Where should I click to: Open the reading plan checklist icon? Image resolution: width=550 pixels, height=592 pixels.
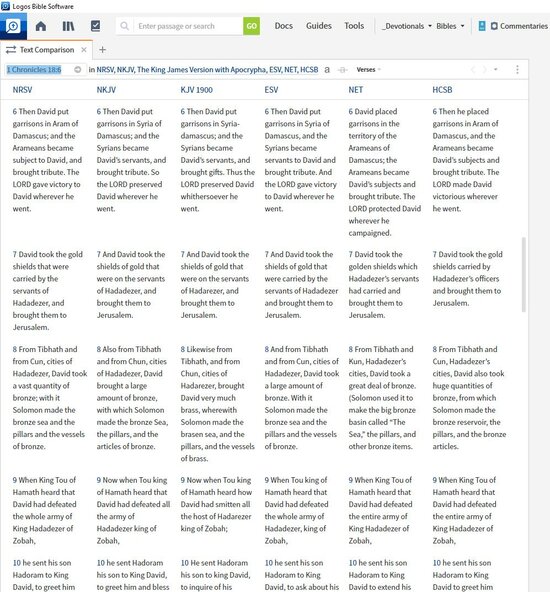(x=96, y=26)
